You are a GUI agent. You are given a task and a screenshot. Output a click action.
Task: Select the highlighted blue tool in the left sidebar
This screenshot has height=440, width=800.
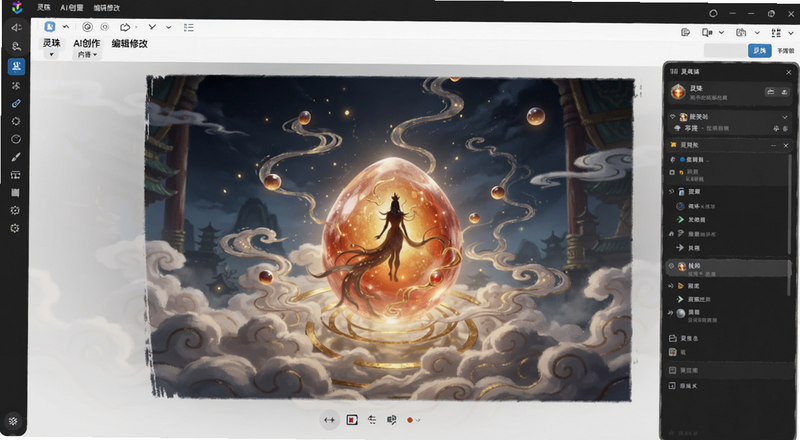tap(16, 66)
